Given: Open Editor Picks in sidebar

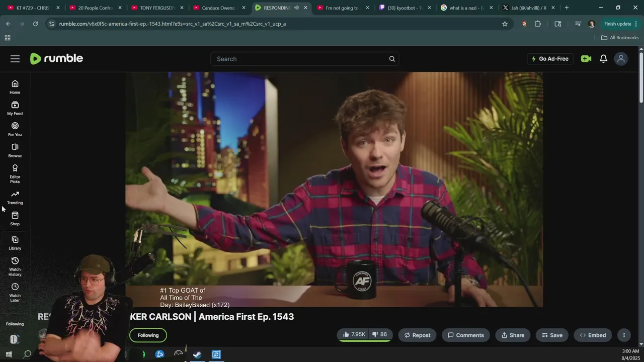Looking at the screenshot, I should (15, 174).
